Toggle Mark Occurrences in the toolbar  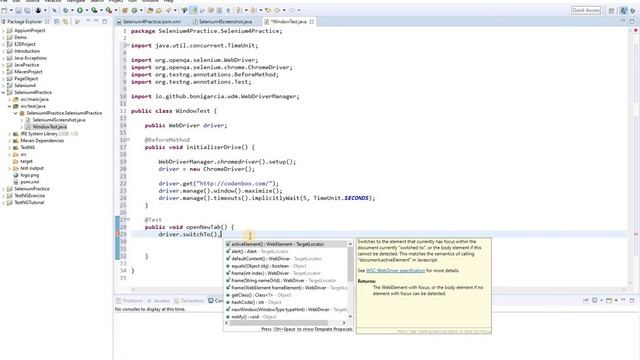(193, 10)
